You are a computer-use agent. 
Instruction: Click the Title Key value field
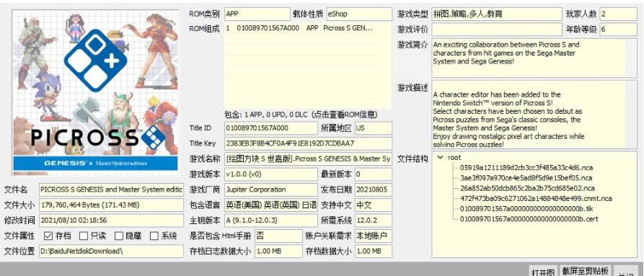[308, 143]
